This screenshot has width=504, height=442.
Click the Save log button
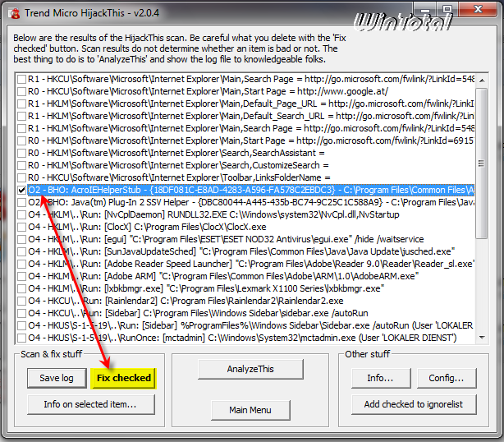[57, 378]
